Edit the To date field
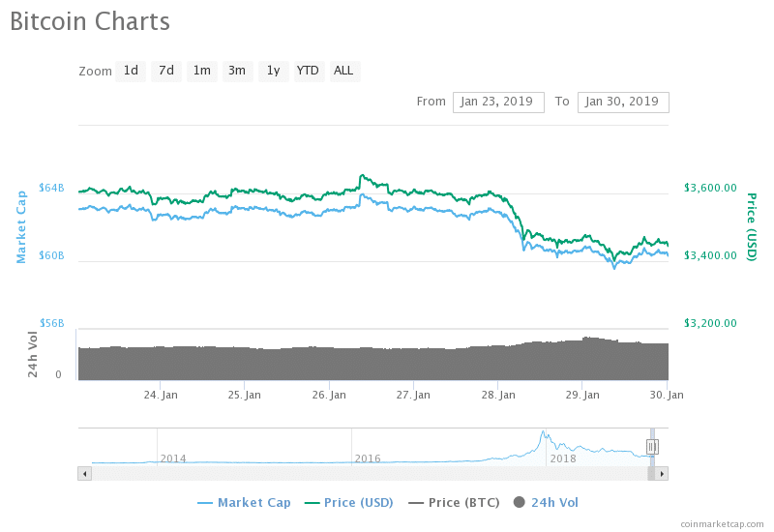This screenshot has height=532, width=774. click(623, 103)
